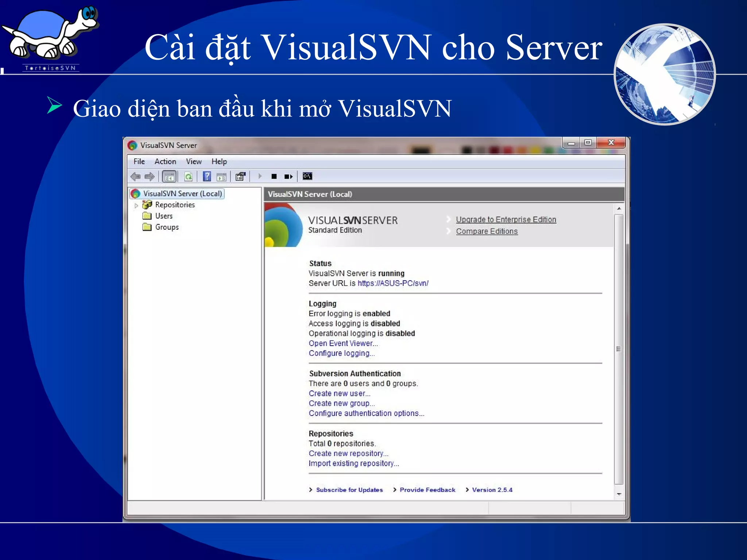
Task: Click the Compare Editions link
Action: pyautogui.click(x=487, y=231)
